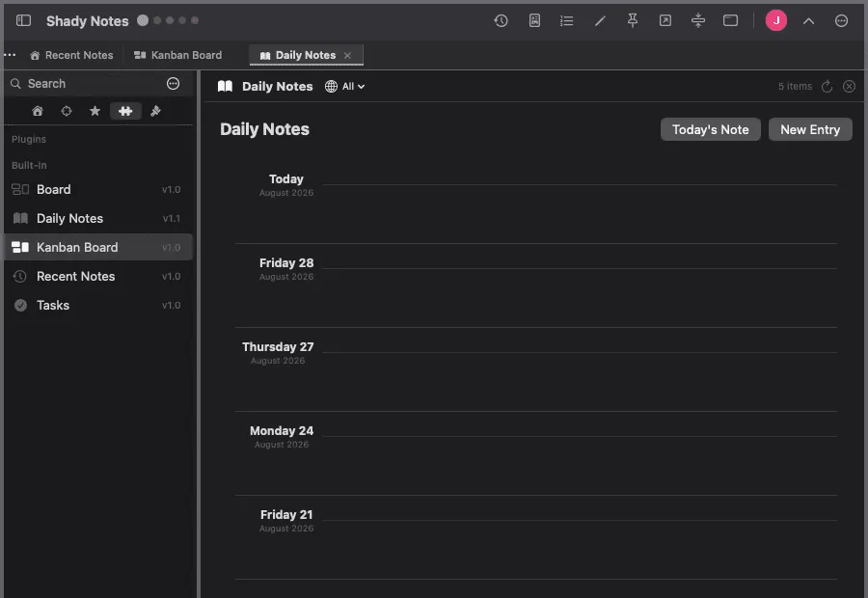This screenshot has width=868, height=598.
Task: Click the focus collapse lines icon
Action: click(698, 21)
